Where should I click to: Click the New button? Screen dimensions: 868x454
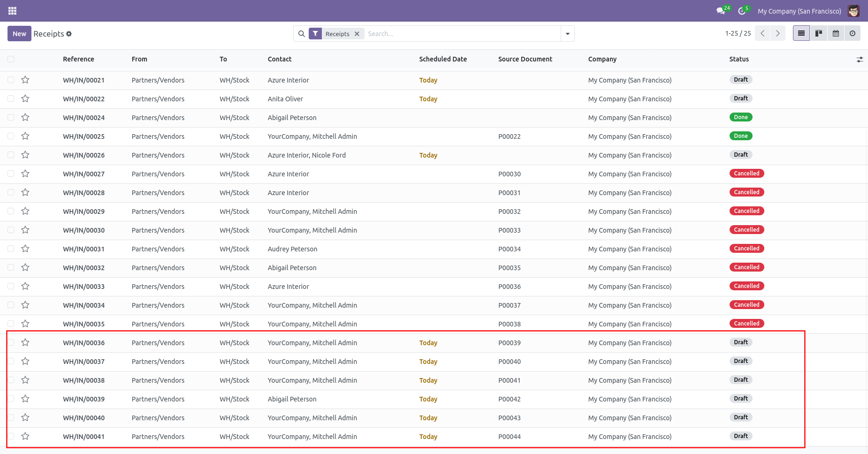click(x=19, y=34)
